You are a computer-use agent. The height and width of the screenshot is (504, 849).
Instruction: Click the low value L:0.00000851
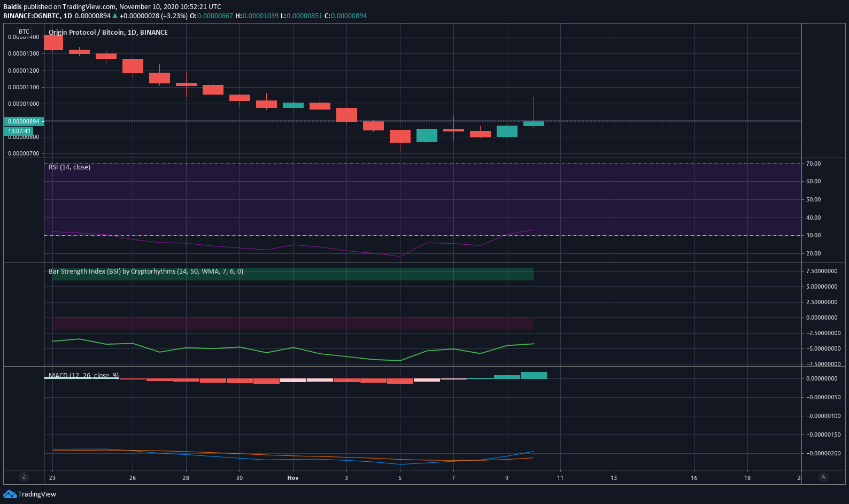pos(301,16)
